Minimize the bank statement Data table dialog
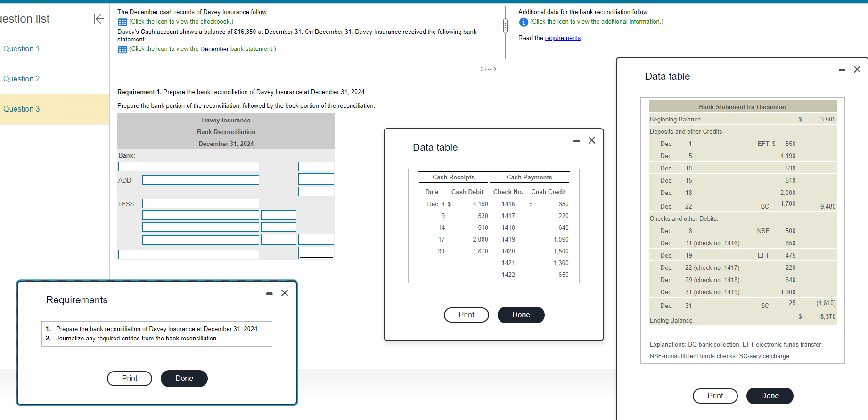 [x=842, y=70]
